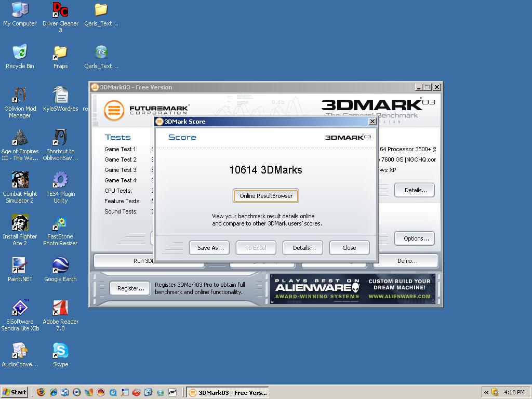
Task: Click the 10614 3DMarks score text
Action: [265, 170]
